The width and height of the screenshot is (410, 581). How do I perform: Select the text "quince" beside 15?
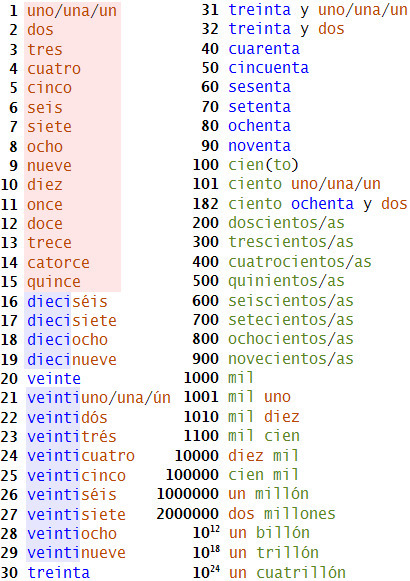point(54,282)
